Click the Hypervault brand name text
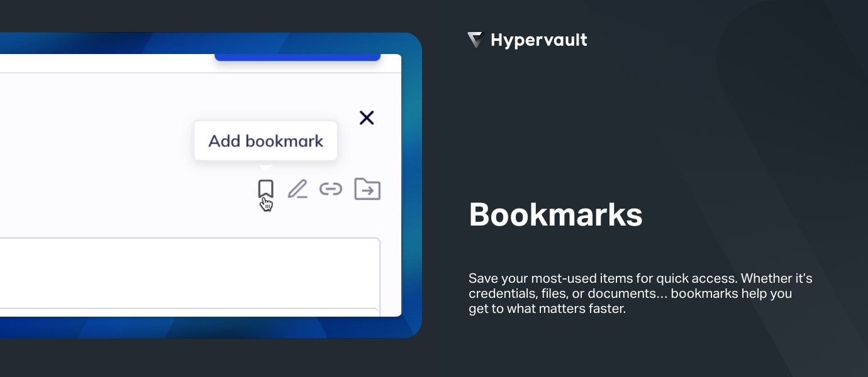The image size is (868, 377). 538,40
